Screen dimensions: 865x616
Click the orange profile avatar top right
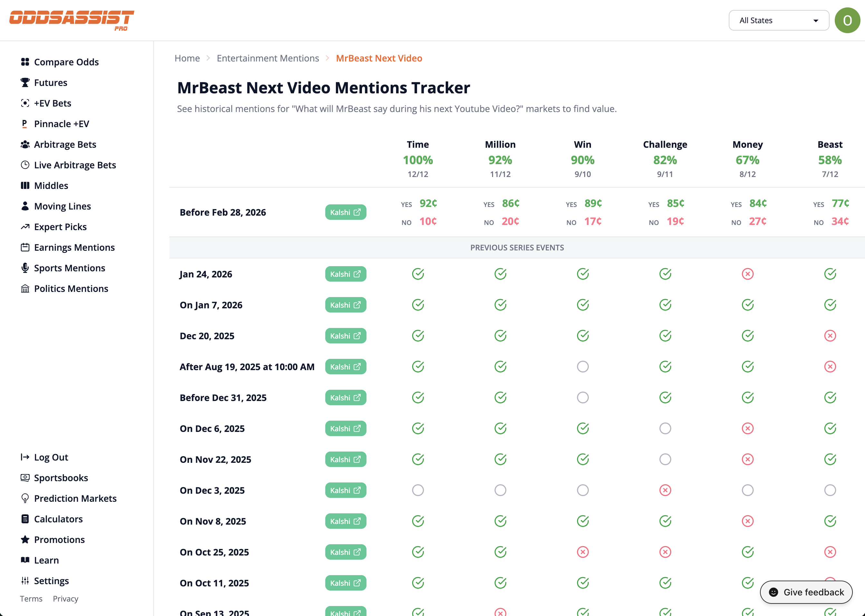[x=848, y=20]
